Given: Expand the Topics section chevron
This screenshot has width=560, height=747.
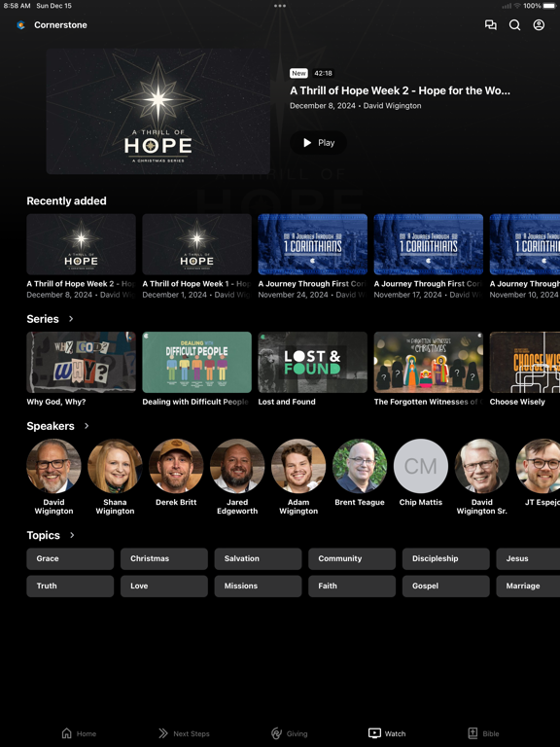Looking at the screenshot, I should point(72,535).
